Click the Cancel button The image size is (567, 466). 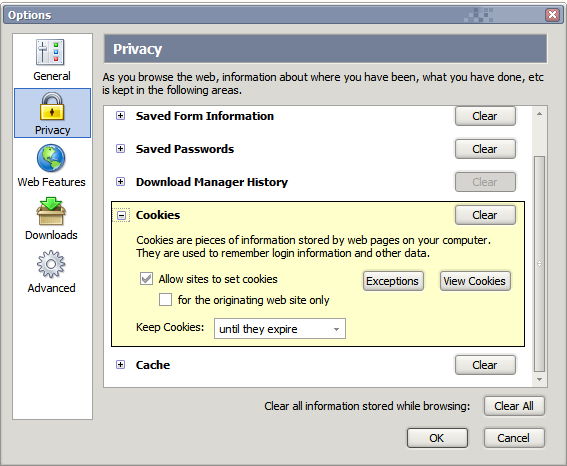[514, 438]
